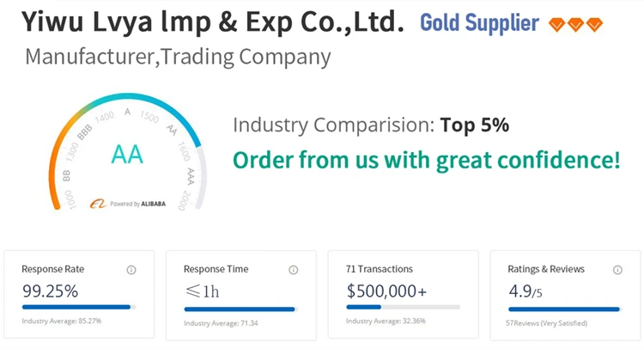This screenshot has width=644, height=349.
Task: Click the Ratings & Reviews info icon
Action: pos(617,270)
